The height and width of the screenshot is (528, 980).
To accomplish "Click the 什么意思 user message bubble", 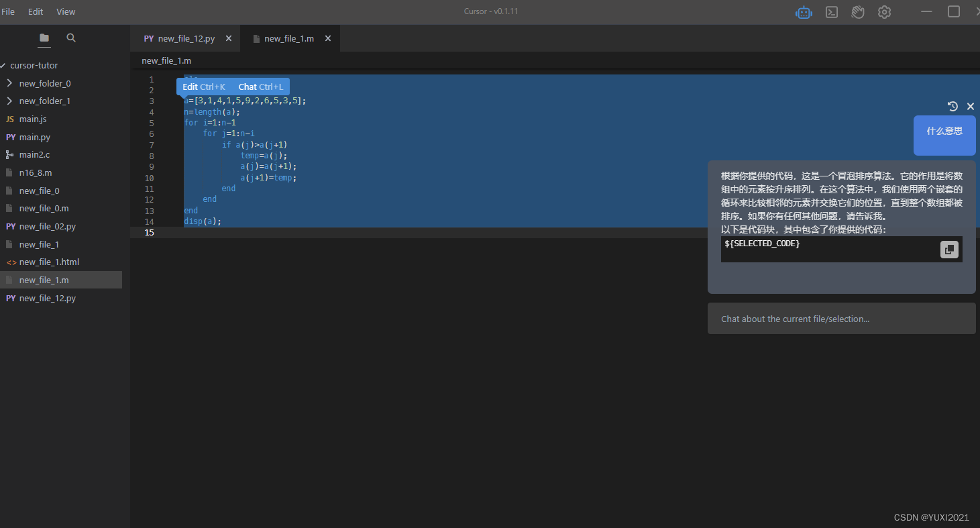I will click(x=944, y=135).
